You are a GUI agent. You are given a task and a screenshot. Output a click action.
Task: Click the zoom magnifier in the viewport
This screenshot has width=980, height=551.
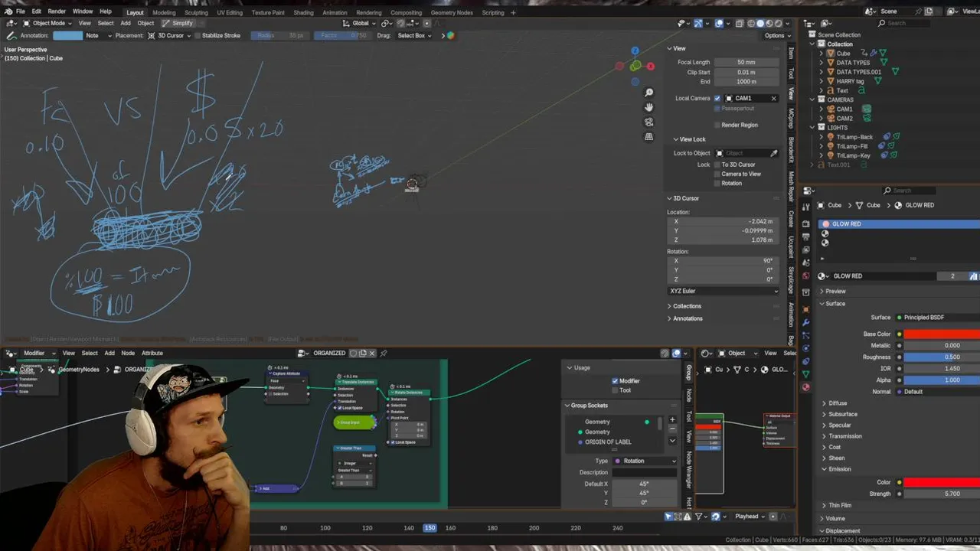(x=648, y=93)
